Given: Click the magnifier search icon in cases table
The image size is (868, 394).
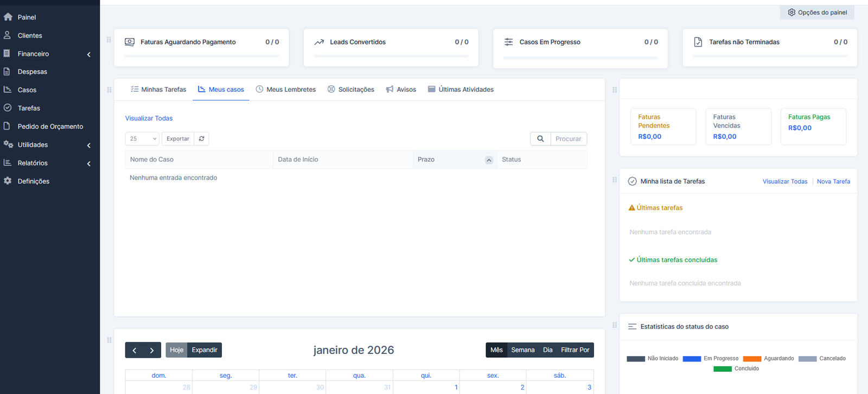Looking at the screenshot, I should click(540, 139).
